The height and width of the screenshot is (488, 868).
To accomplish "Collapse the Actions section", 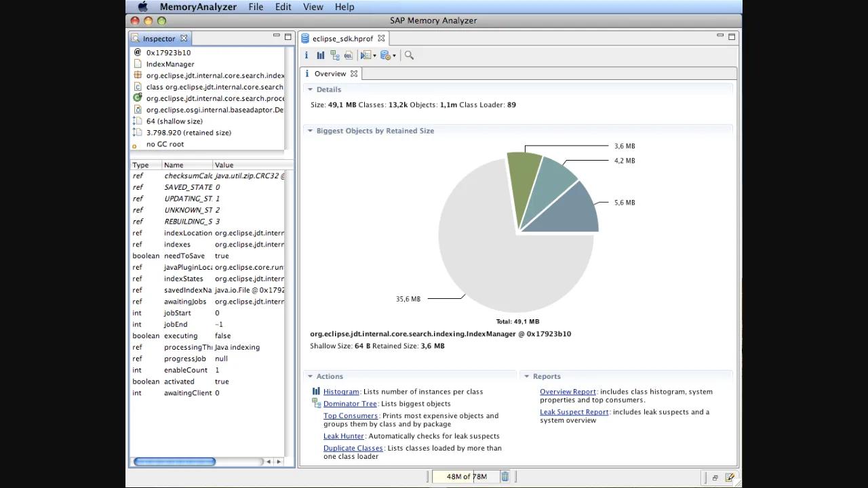I will point(310,376).
